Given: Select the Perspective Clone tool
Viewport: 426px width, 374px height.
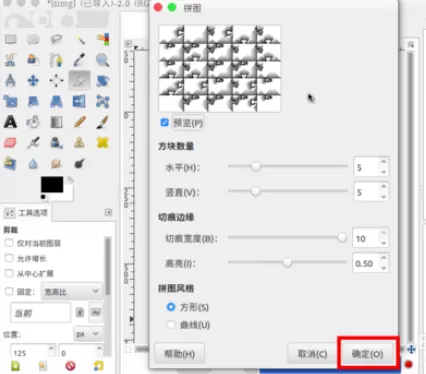Looking at the screenshot, I should 10,163.
